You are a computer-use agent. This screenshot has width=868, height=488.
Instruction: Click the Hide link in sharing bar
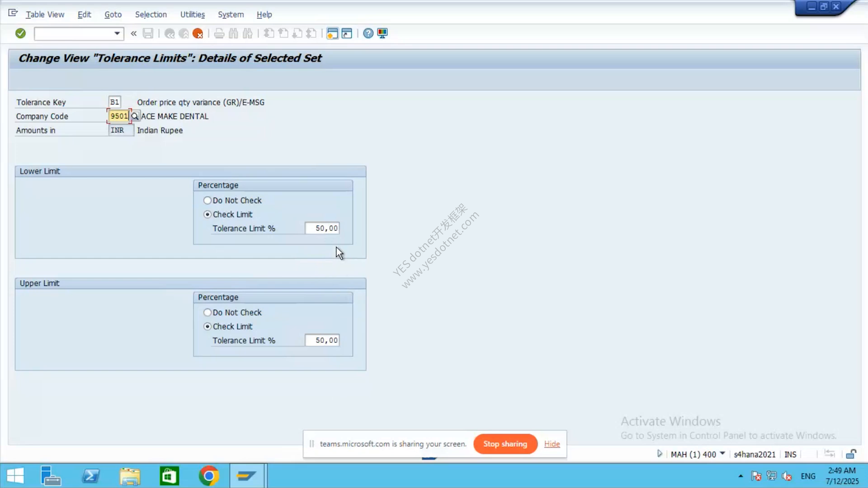point(552,444)
